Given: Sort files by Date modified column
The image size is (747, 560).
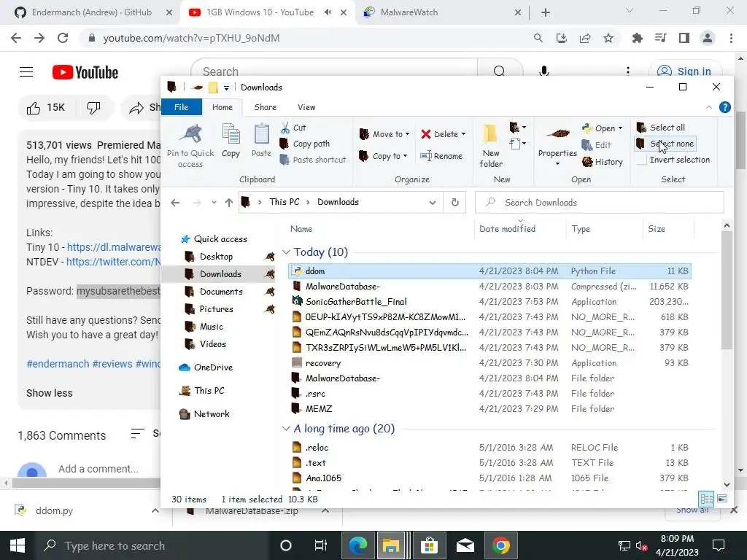Looking at the screenshot, I should click(x=508, y=228).
